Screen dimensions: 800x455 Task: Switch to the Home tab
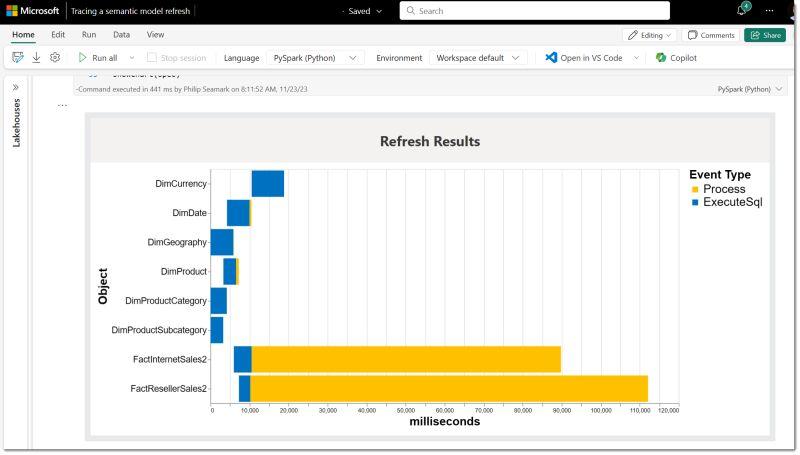[23, 35]
